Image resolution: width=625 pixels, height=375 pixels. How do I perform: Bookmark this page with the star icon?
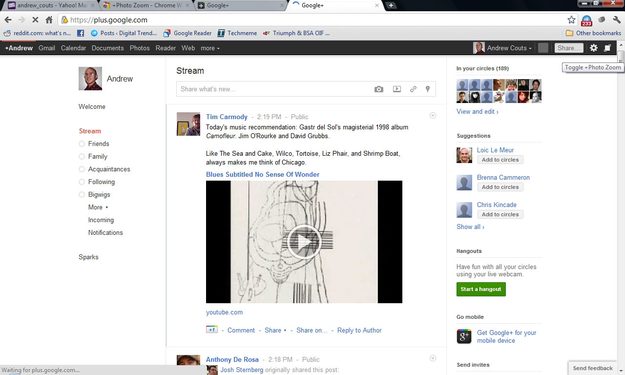[571, 20]
